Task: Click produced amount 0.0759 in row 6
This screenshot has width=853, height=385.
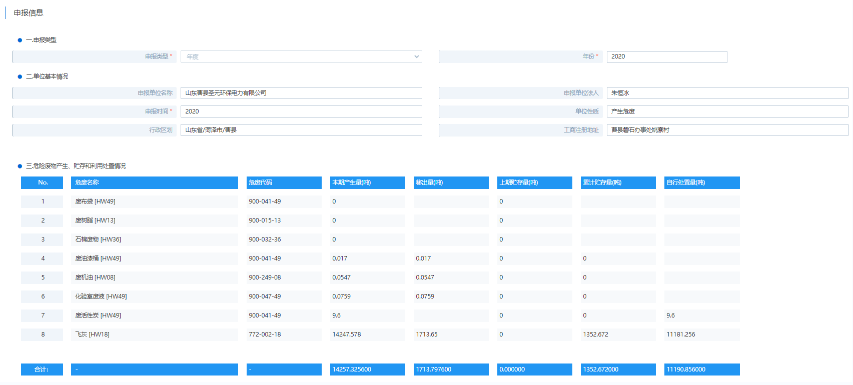Action: point(367,296)
